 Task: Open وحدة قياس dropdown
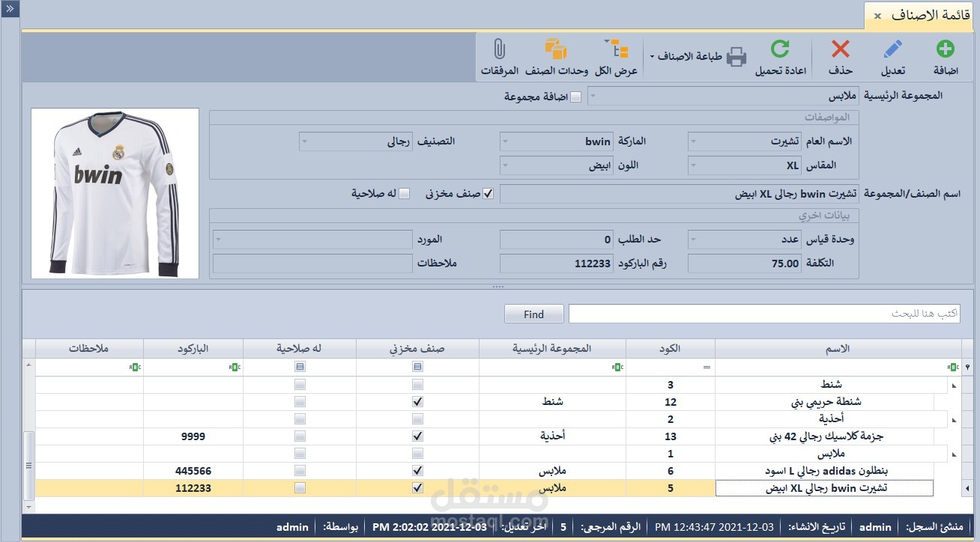693,240
